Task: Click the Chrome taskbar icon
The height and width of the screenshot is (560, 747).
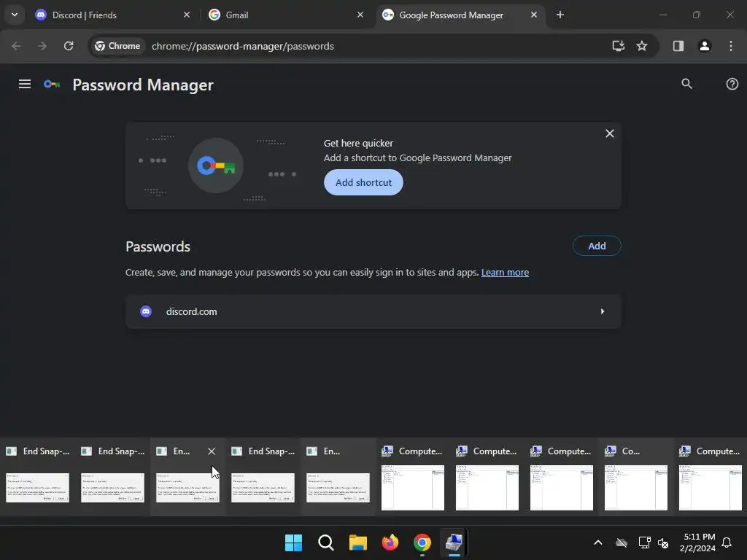Action: coord(422,542)
